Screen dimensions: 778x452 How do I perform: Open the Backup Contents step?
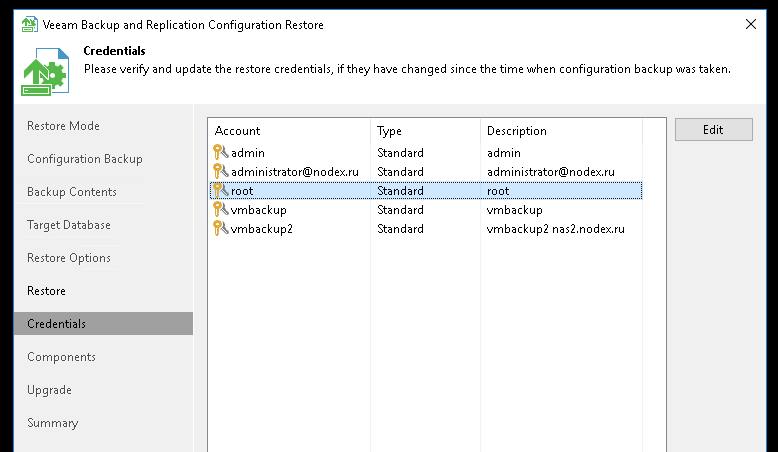tap(72, 192)
